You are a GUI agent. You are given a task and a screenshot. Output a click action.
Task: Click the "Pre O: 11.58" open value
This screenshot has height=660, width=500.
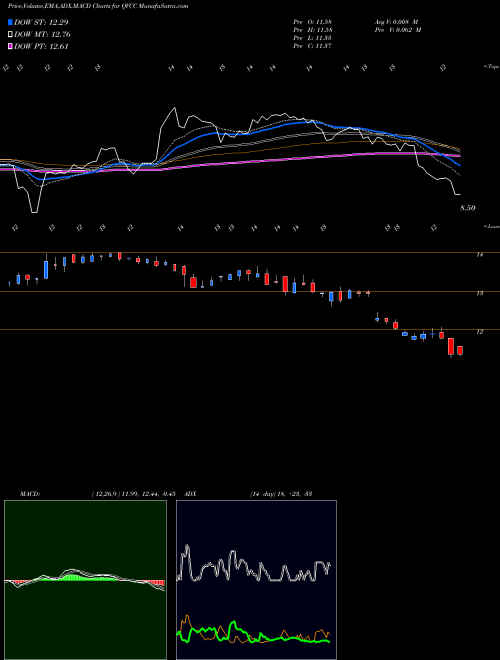point(313,22)
